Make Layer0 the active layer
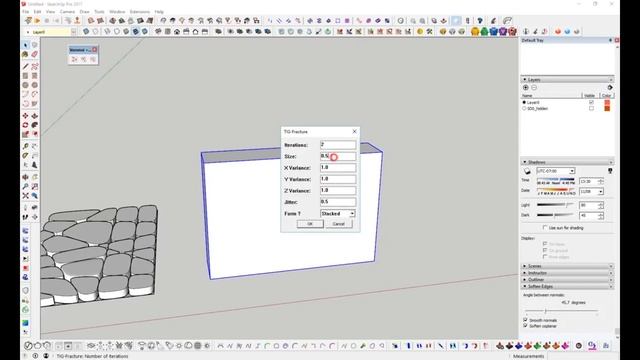640x360 pixels. pyautogui.click(x=524, y=102)
